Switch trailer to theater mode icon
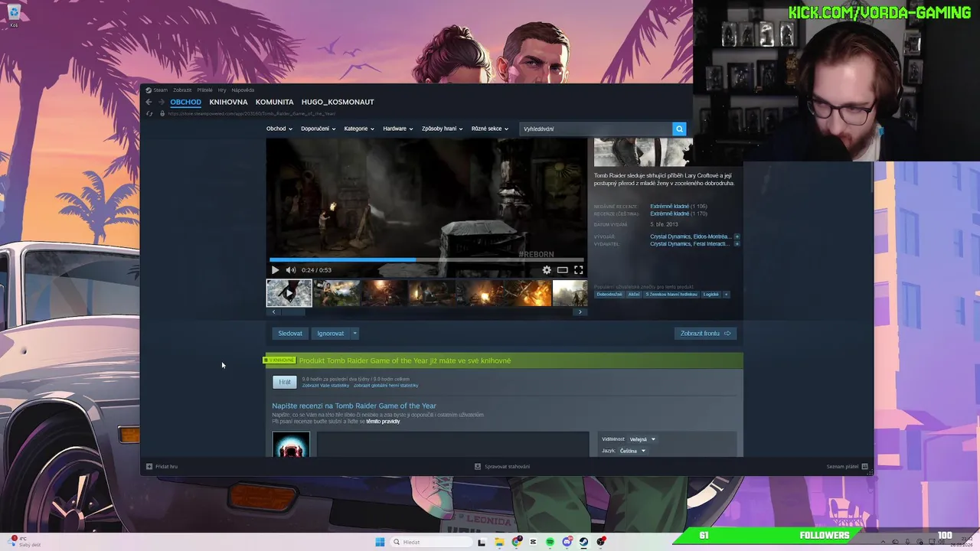The width and height of the screenshot is (980, 551). (562, 270)
